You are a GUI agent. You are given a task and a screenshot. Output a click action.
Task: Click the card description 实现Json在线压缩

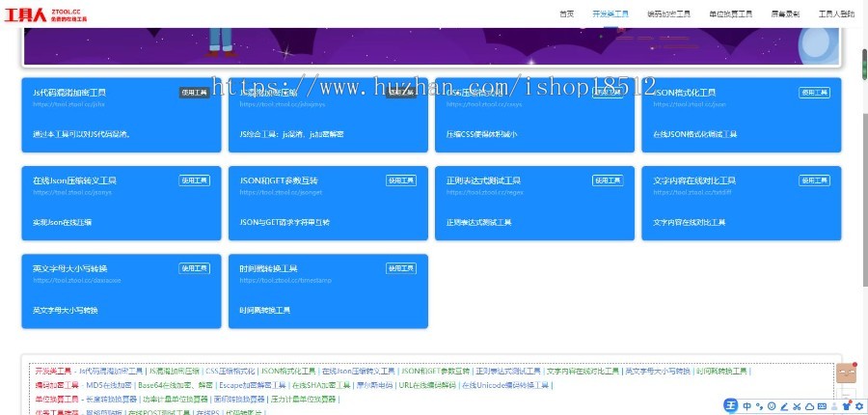pos(62,222)
